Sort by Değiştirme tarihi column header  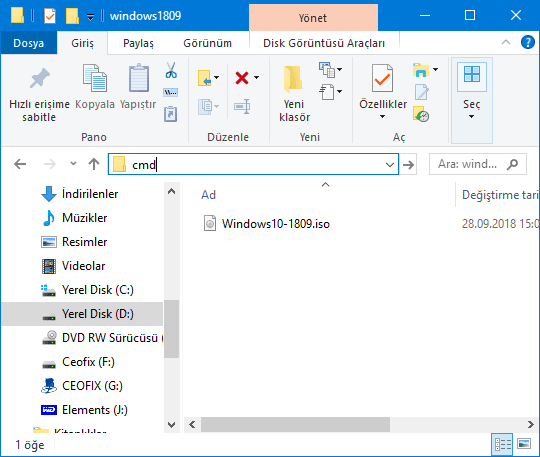pyautogui.click(x=500, y=195)
